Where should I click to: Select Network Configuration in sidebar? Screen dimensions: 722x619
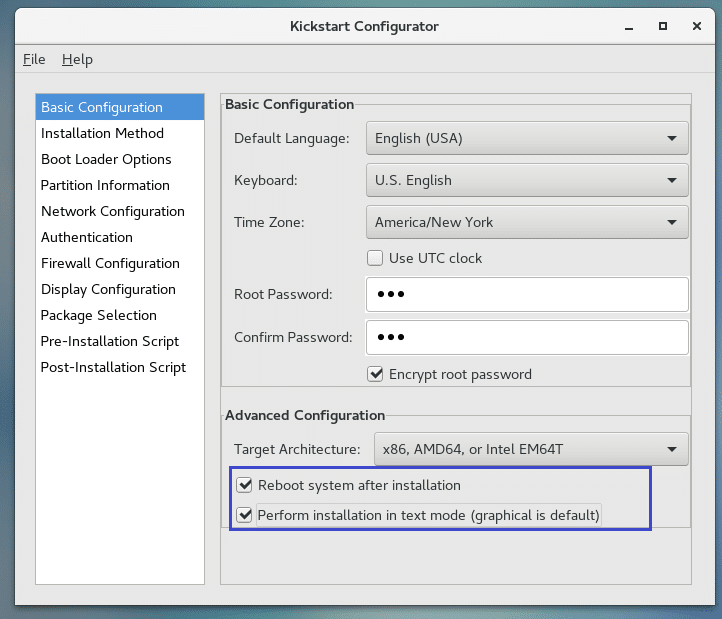pos(112,211)
